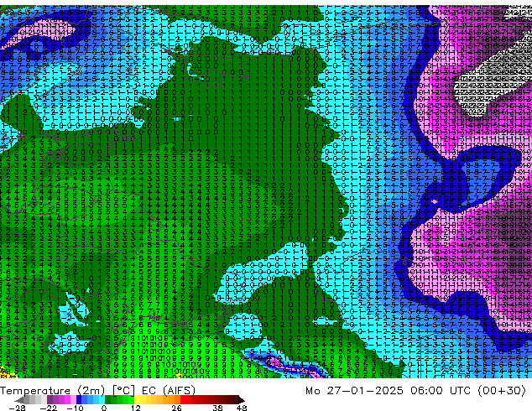Click the bright red segment of the color legend

(183, 399)
